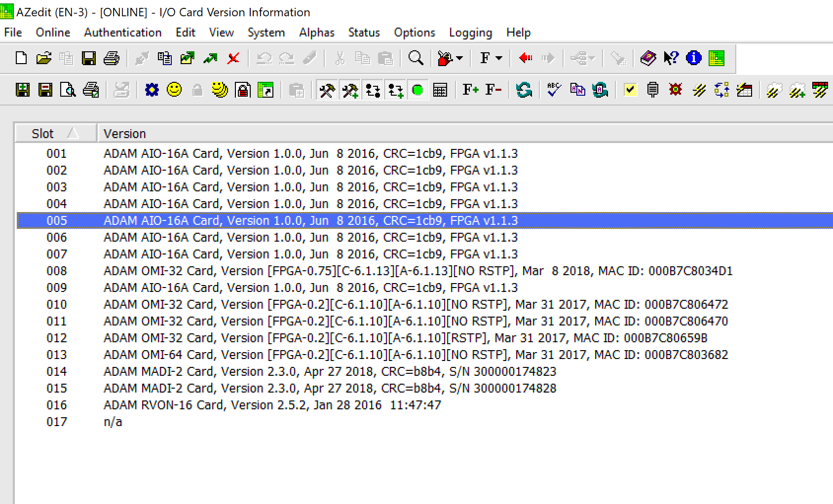Toggle hammer and wrench with green plus
The height and width of the screenshot is (504, 833).
coord(350,90)
